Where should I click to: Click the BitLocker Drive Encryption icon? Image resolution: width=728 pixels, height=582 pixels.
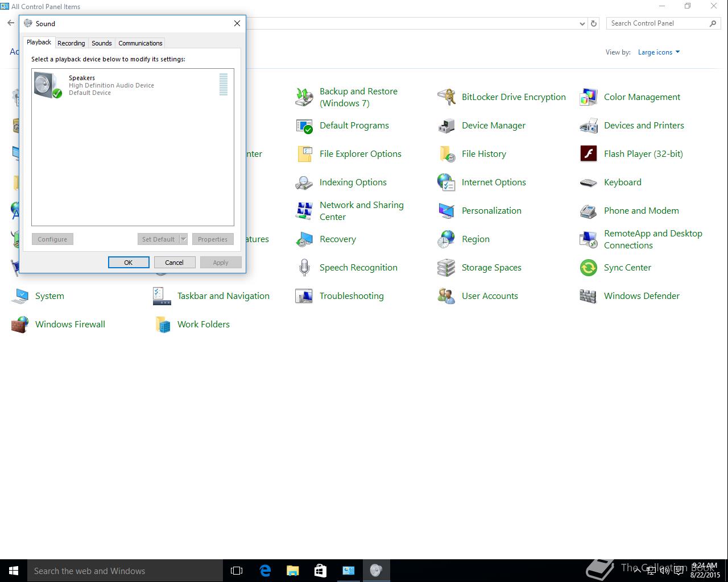446,97
